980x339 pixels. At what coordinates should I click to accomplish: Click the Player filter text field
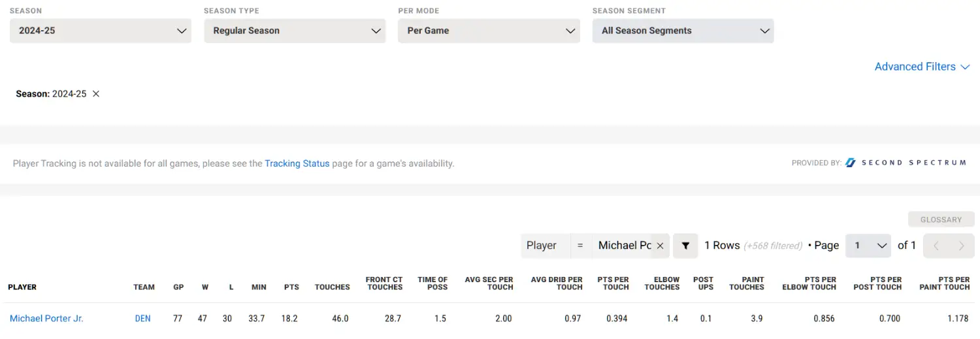click(624, 246)
